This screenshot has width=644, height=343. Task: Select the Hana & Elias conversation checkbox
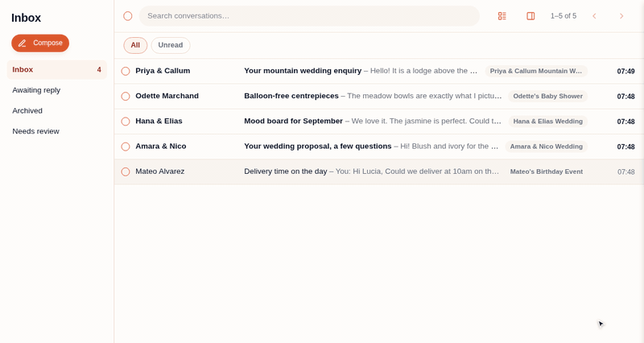pyautogui.click(x=126, y=122)
